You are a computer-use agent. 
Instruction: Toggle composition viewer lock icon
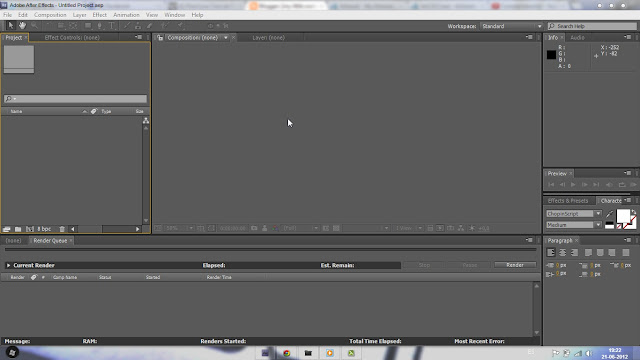(160, 38)
